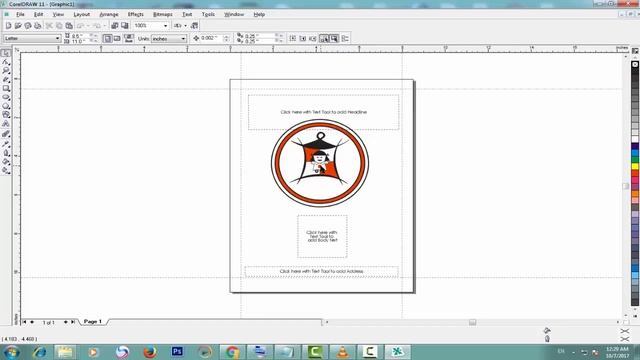Open the File menu
The width and height of the screenshot is (640, 360).
[20, 14]
